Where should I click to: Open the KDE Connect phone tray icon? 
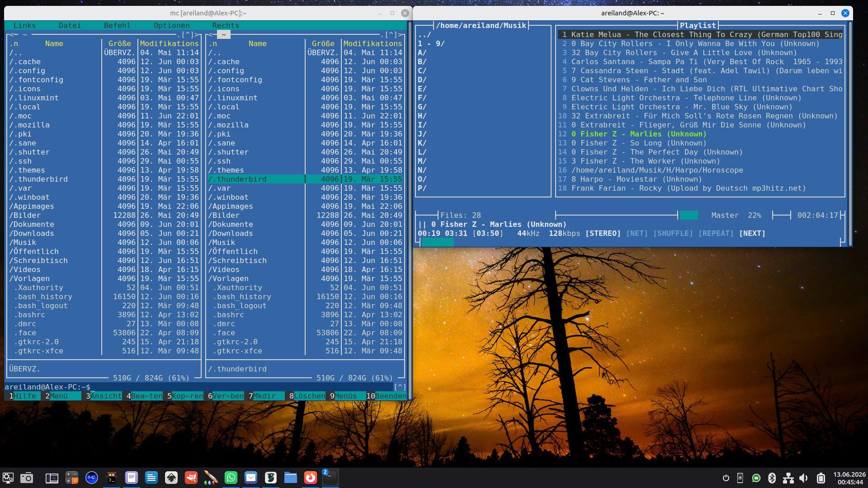point(741,478)
